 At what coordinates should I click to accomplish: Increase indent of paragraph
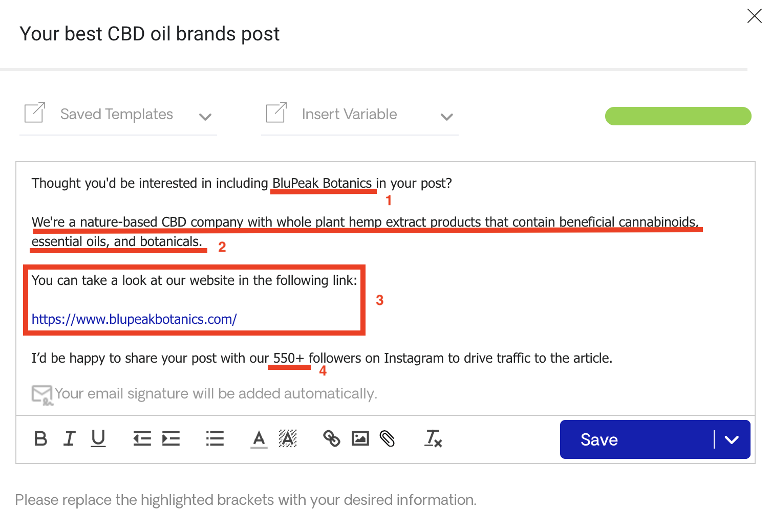[x=171, y=439]
